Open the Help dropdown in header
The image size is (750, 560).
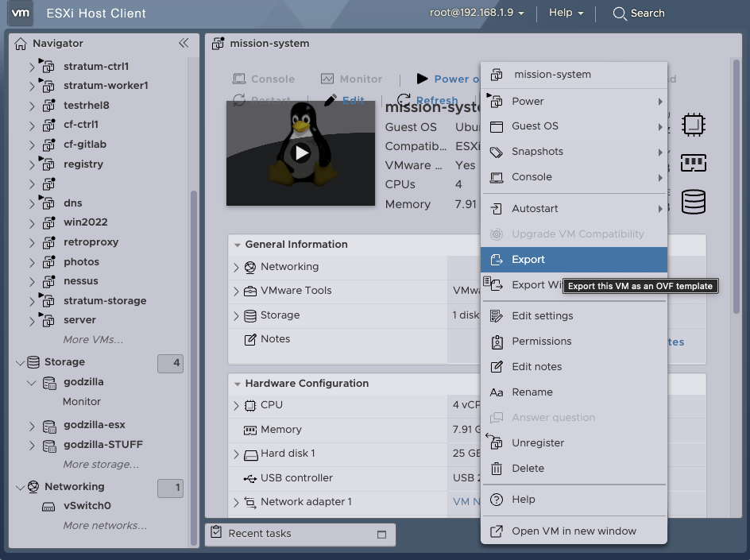pyautogui.click(x=566, y=13)
